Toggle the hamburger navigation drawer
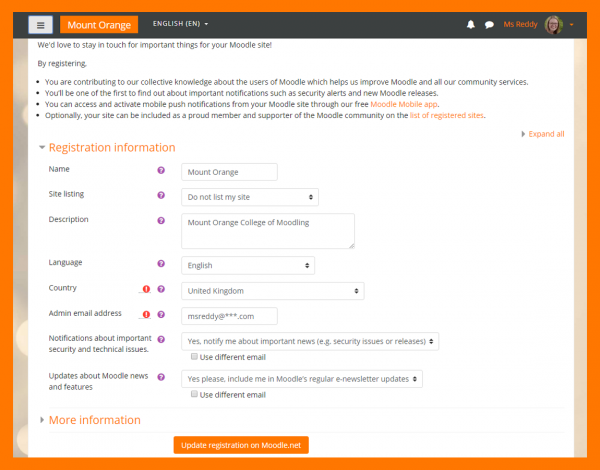Screen dimensions: 600x470 click(40, 25)
